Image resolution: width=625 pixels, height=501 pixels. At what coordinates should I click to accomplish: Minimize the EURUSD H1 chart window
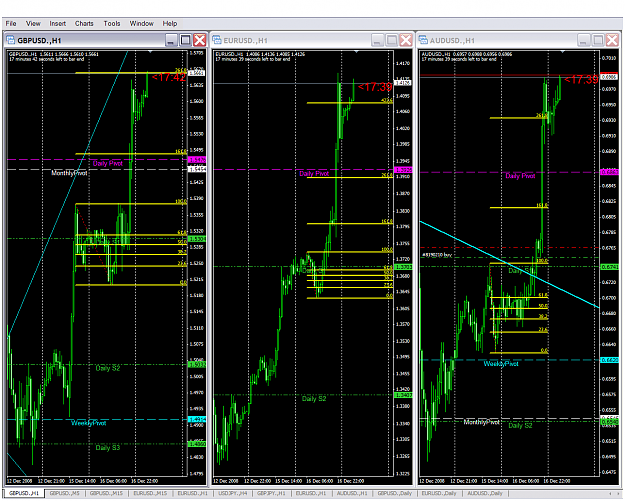(x=377, y=40)
